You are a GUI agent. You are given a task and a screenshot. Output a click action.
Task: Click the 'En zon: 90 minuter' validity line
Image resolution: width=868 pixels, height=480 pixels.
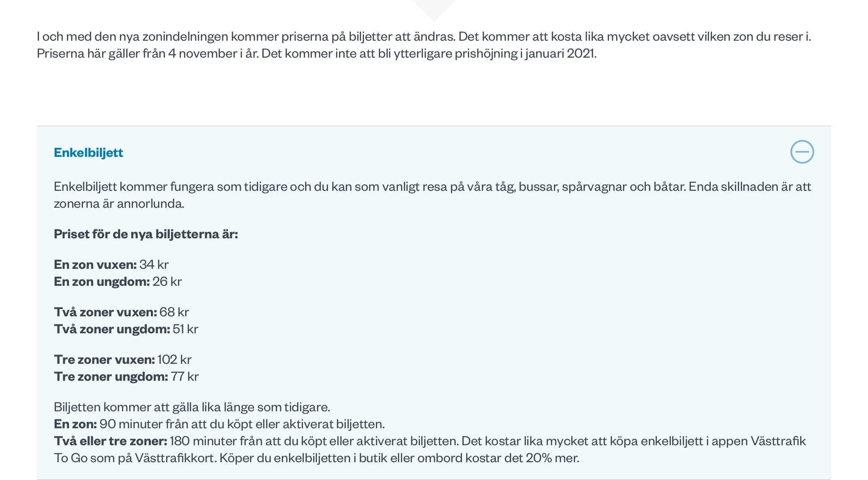tap(219, 424)
